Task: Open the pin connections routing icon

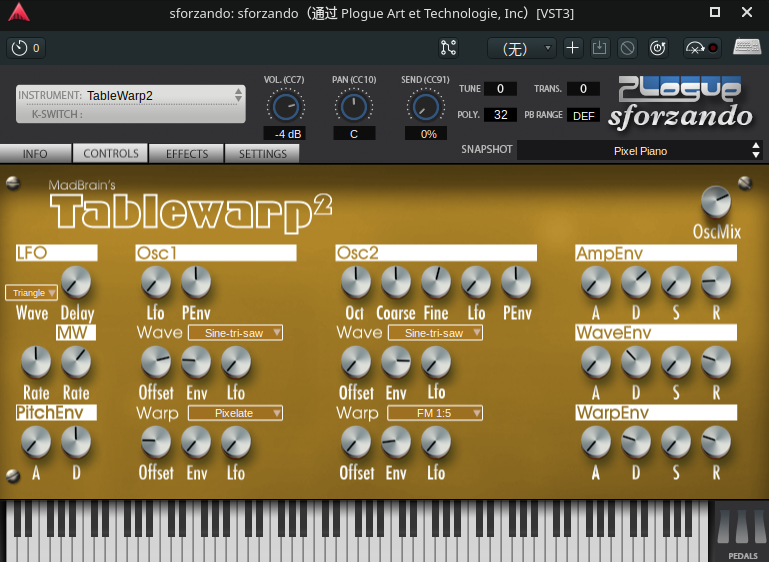Action: click(448, 48)
